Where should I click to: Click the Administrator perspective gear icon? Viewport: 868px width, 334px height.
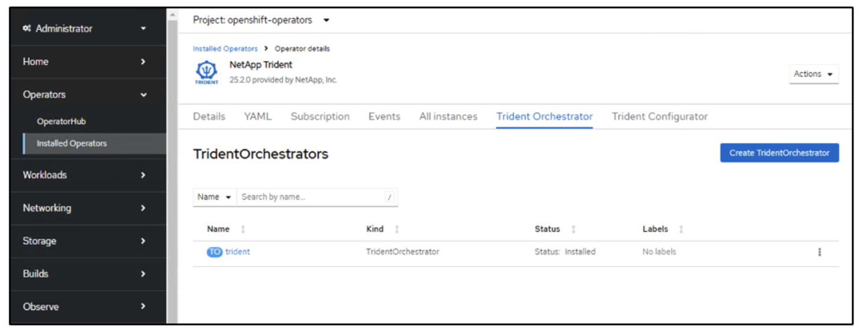point(27,29)
